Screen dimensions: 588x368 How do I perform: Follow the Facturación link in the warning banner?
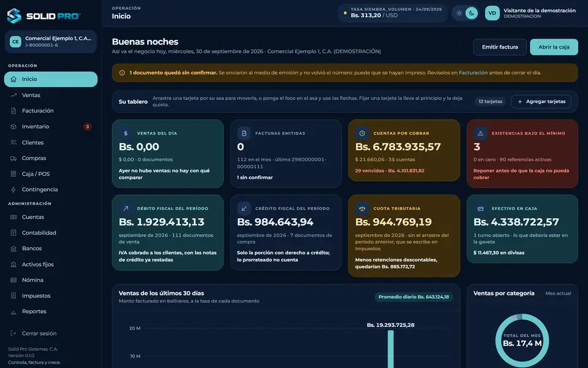[473, 73]
